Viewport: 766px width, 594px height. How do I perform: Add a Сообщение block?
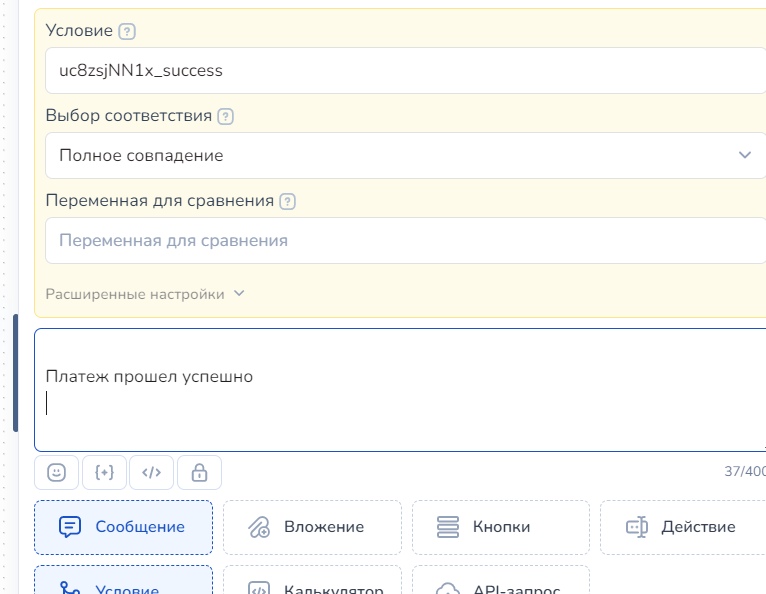[x=124, y=527]
